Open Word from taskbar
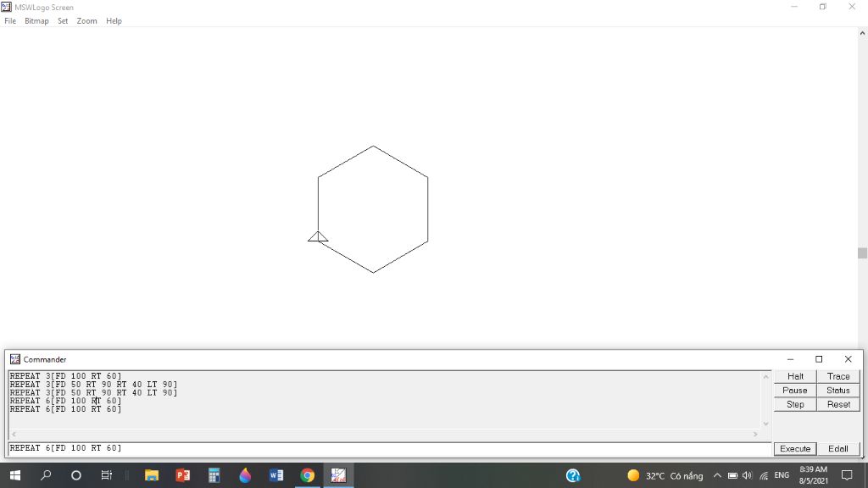Image resolution: width=868 pixels, height=488 pixels. click(276, 475)
